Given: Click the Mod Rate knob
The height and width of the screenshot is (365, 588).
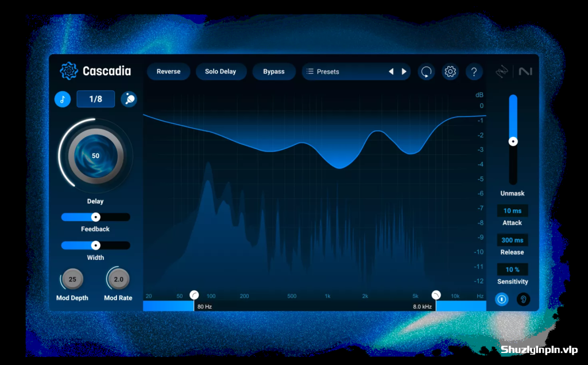Looking at the screenshot, I should [118, 279].
